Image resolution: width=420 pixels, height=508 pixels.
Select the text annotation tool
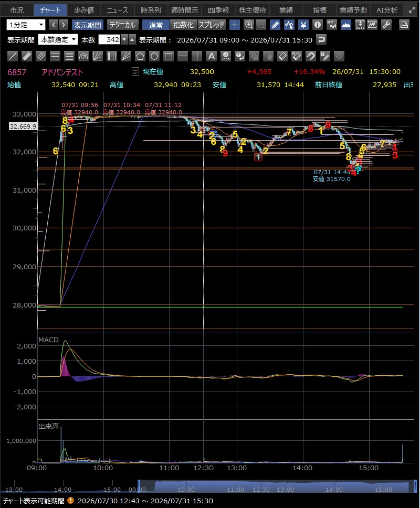(x=211, y=56)
